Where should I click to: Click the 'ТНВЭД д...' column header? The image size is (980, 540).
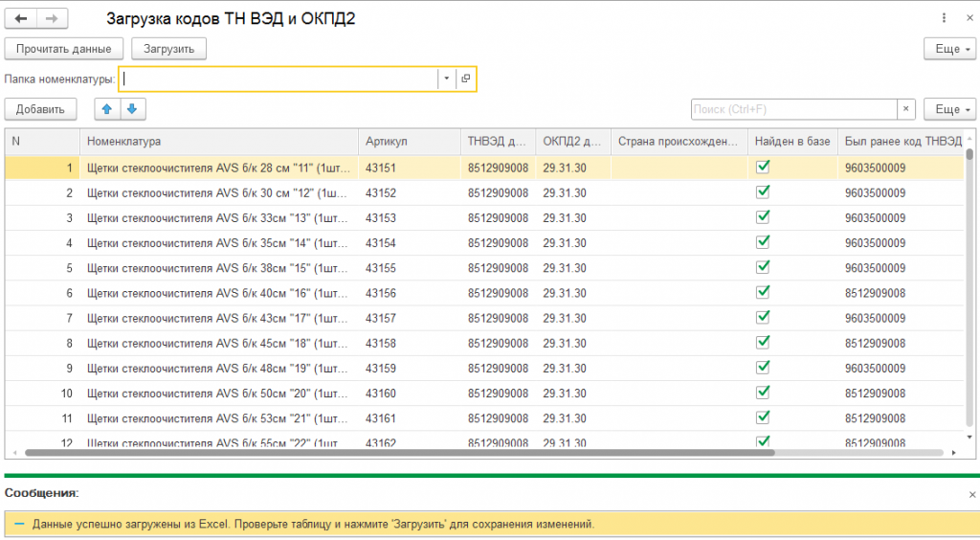tap(498, 142)
